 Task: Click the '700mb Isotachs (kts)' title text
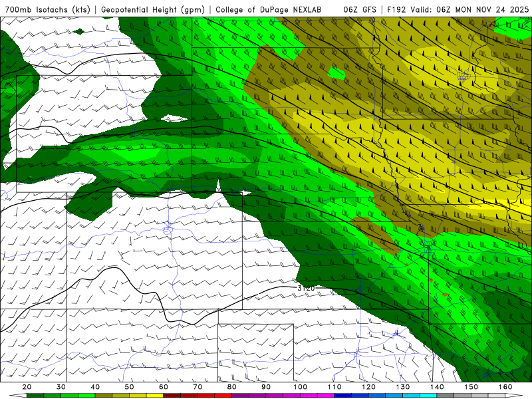(x=47, y=9)
